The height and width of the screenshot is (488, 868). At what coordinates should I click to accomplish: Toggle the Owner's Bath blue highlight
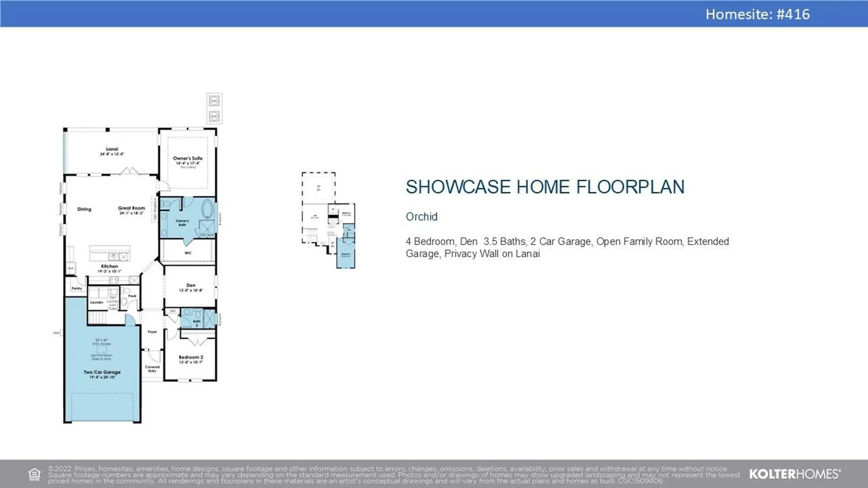(182, 222)
